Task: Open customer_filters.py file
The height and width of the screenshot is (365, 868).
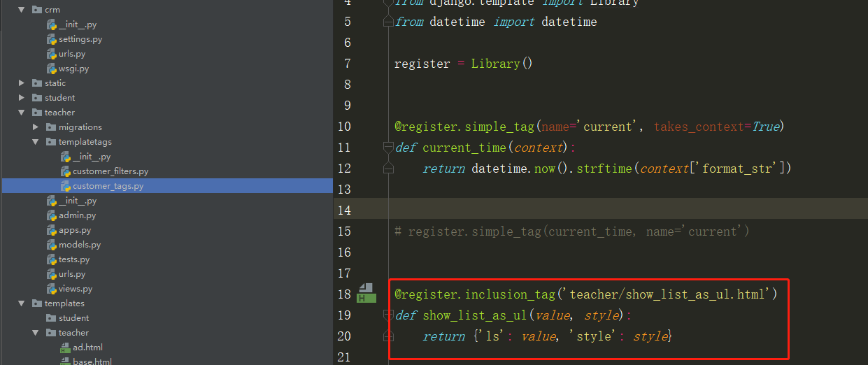Action: tap(111, 171)
